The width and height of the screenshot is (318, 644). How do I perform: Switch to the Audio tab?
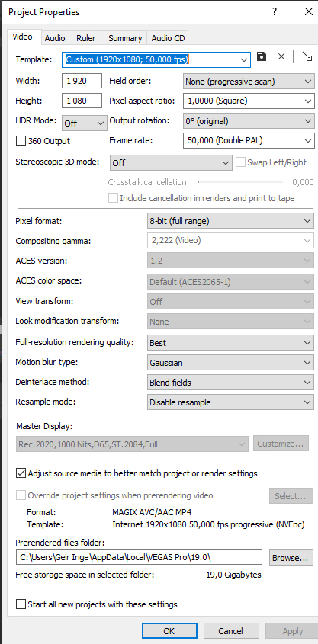pyautogui.click(x=55, y=38)
